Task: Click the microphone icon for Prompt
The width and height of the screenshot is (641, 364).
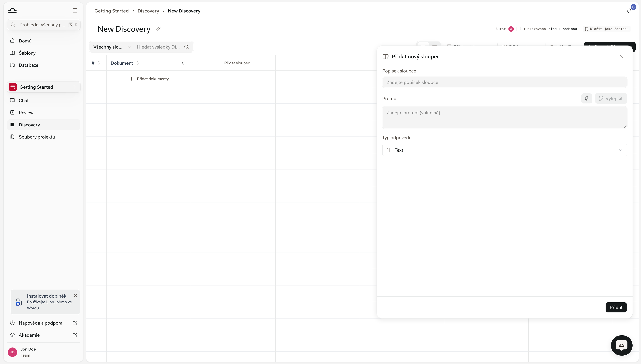Action: click(587, 99)
